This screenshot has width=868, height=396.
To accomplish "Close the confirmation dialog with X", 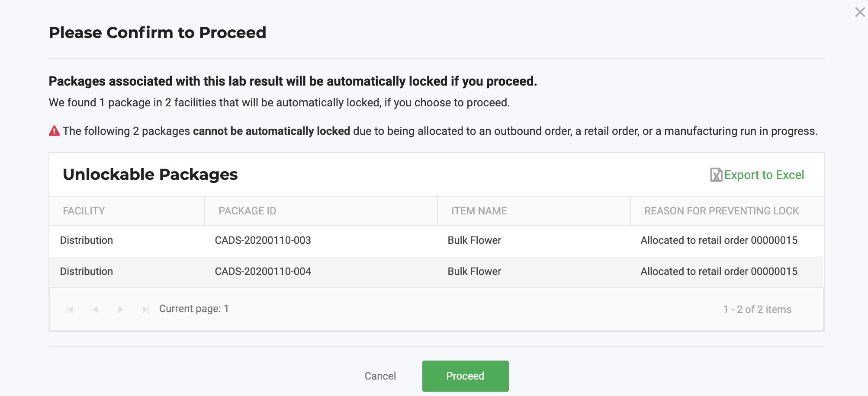I will pos(860,12).
